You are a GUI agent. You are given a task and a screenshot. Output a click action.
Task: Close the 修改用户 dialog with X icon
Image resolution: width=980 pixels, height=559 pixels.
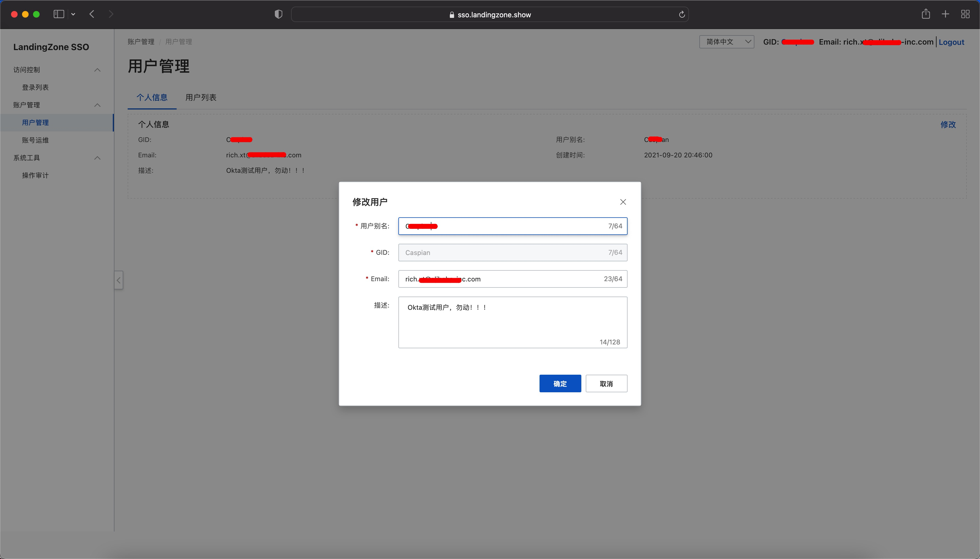pyautogui.click(x=623, y=202)
